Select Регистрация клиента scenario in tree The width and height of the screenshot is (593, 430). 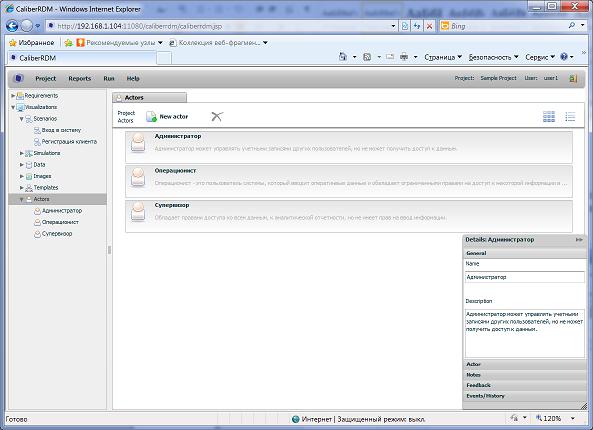coord(69,142)
